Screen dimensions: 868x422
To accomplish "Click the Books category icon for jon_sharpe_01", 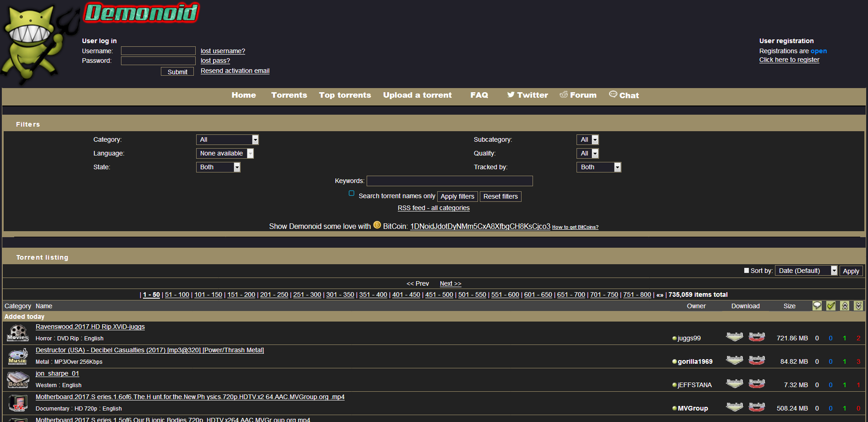I will pyautogui.click(x=17, y=379).
